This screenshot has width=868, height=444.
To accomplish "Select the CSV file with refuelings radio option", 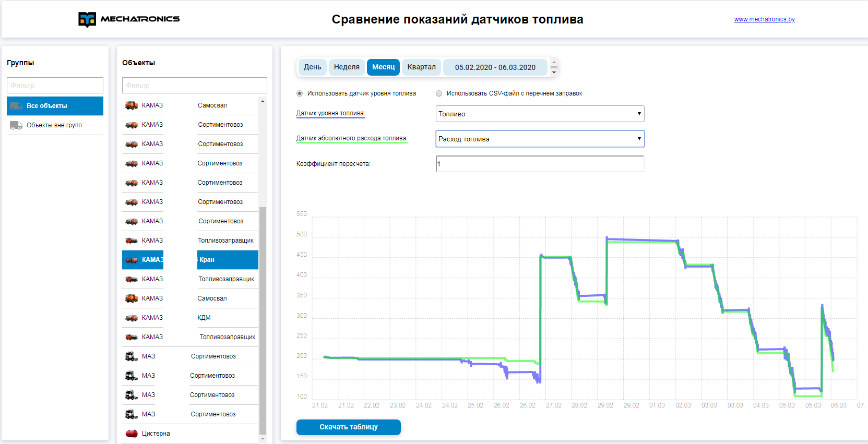I will point(439,93).
